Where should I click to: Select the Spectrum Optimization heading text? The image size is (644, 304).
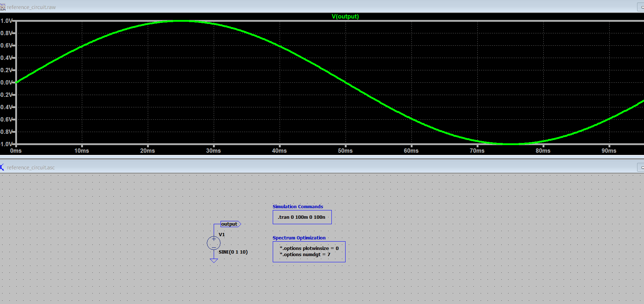click(299, 238)
